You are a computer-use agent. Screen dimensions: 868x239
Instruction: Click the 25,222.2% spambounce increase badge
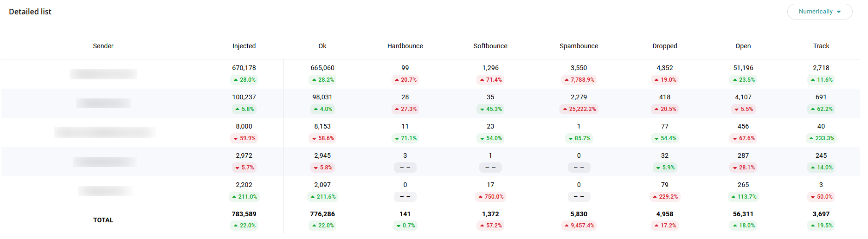click(x=579, y=109)
